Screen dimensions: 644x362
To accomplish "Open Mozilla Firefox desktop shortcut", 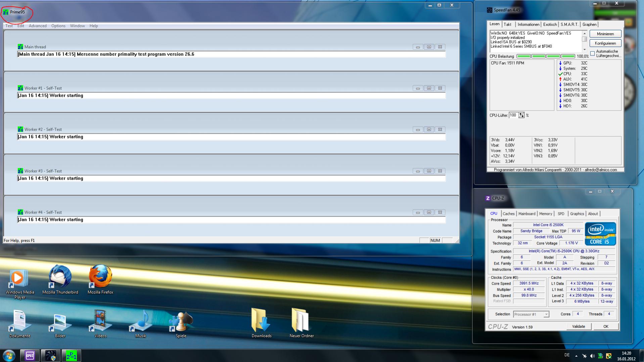I will pos(100,280).
